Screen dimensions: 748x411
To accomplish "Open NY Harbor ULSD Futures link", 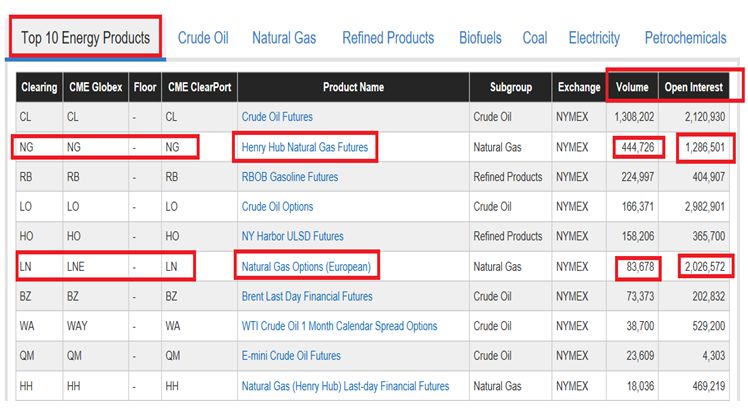I will (x=292, y=237).
